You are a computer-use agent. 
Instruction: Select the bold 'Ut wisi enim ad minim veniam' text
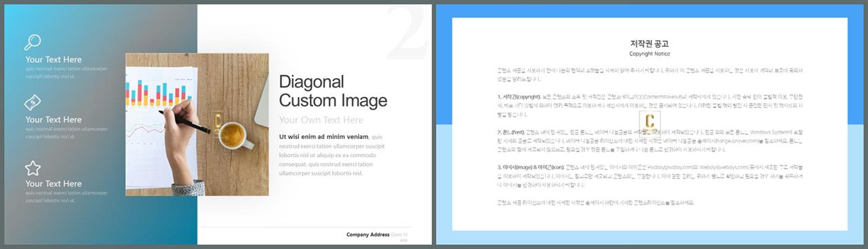click(324, 136)
